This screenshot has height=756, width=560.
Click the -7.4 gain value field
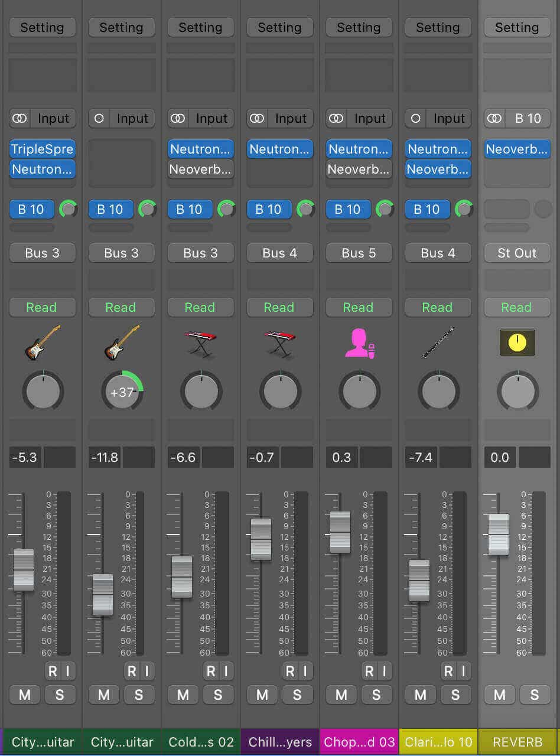pyautogui.click(x=421, y=457)
